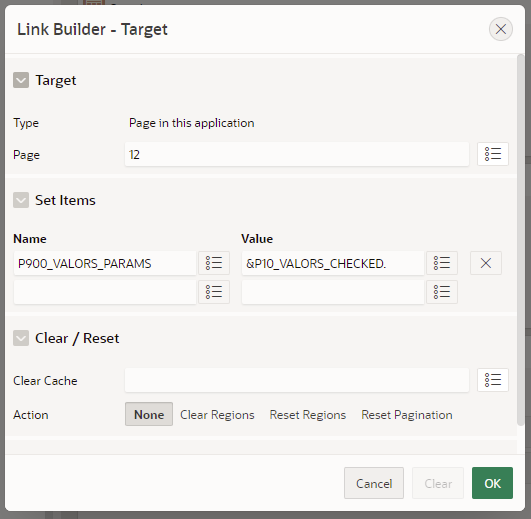531x519 pixels.
Task: Open the Page list of values icon
Action: pos(493,154)
